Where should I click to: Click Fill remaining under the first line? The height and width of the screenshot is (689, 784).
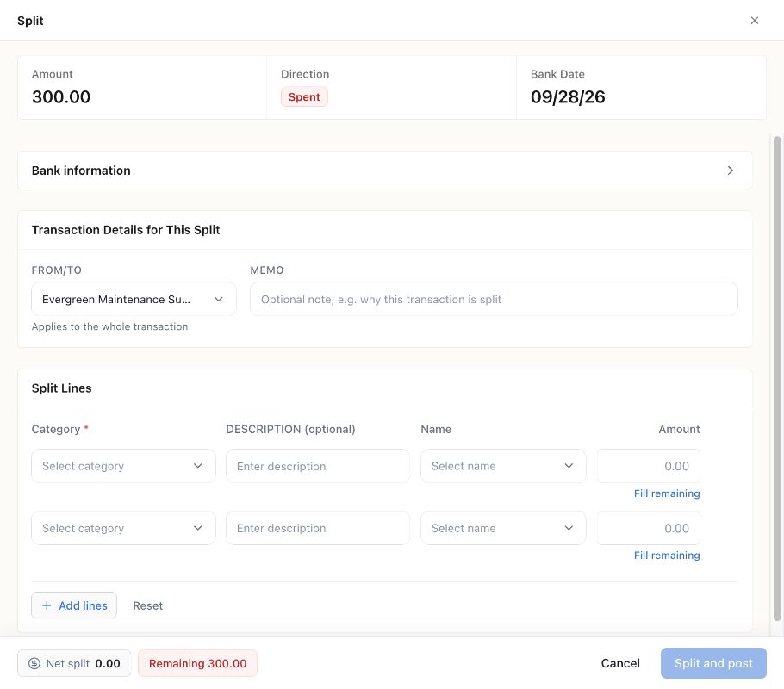coord(667,493)
